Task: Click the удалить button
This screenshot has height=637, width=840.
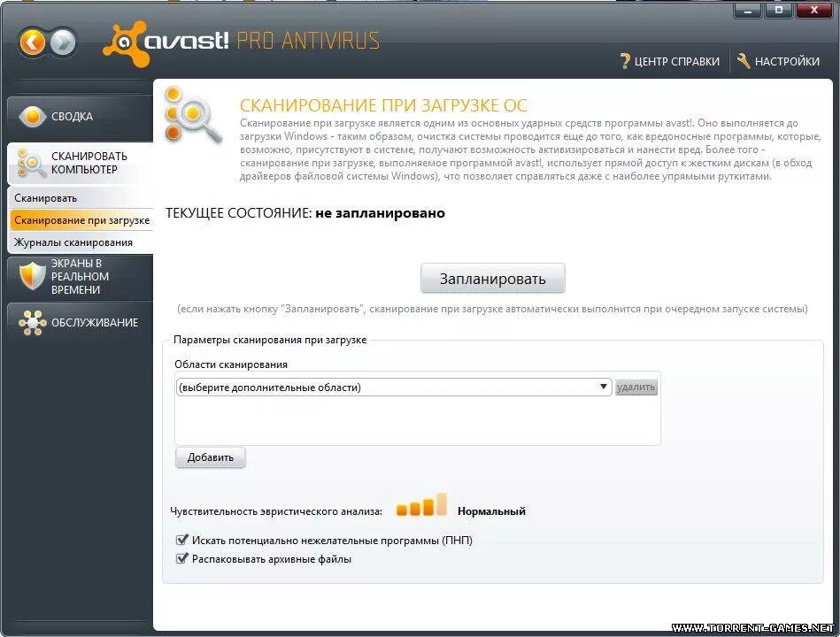Action: [x=636, y=387]
